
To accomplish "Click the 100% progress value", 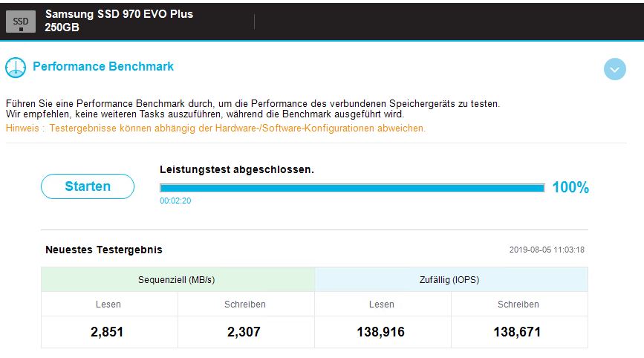I will point(570,188).
